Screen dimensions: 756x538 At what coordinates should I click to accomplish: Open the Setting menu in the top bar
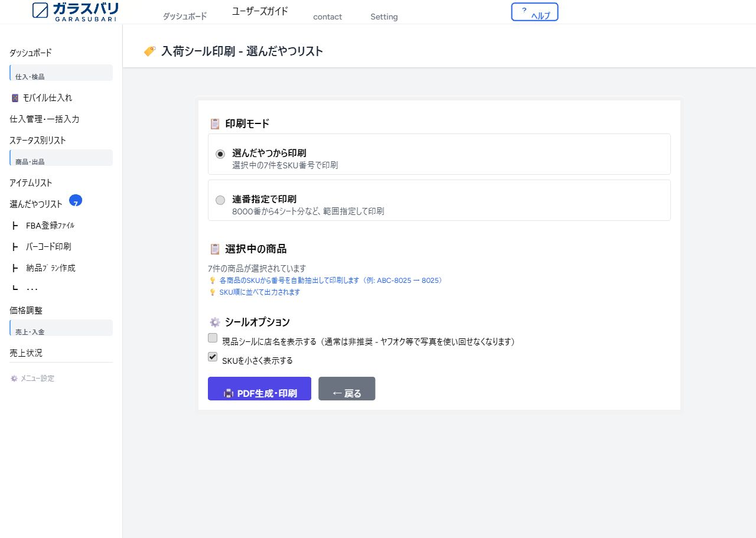click(x=383, y=17)
